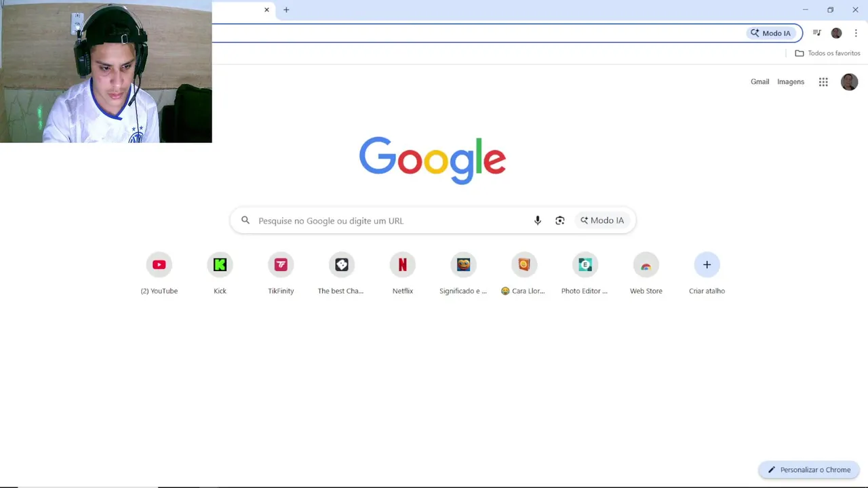Image resolution: width=868 pixels, height=488 pixels.
Task: Open the Web Store shortcut
Action: click(x=646, y=274)
